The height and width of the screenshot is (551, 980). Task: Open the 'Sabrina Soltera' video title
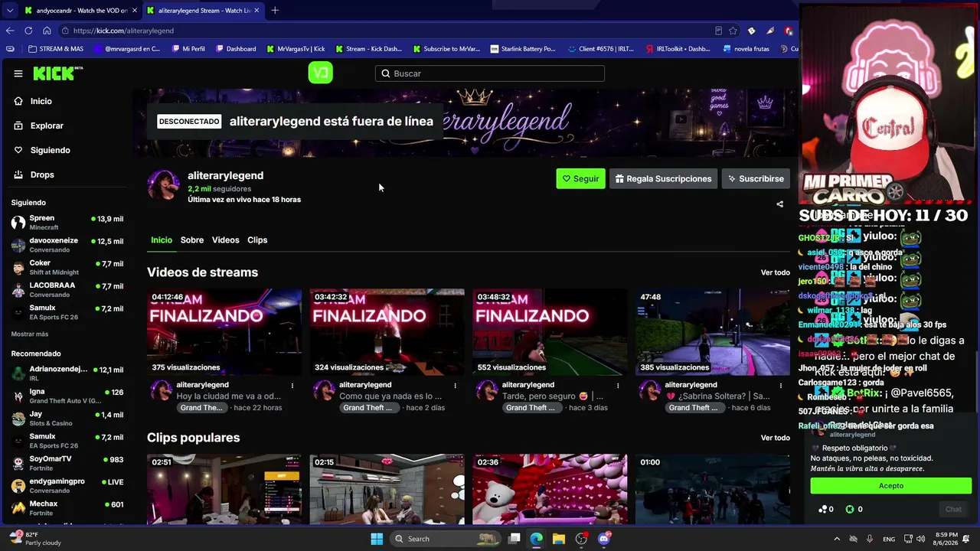[x=717, y=396]
